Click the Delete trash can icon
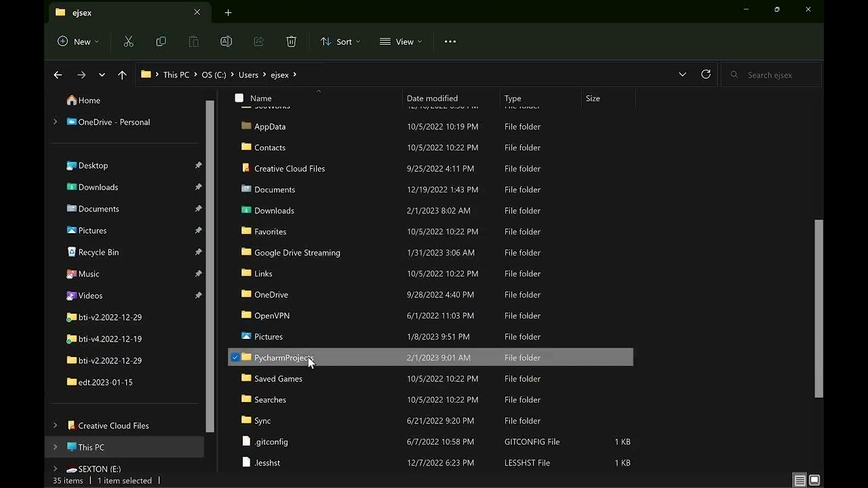The height and width of the screenshot is (488, 868). (291, 41)
